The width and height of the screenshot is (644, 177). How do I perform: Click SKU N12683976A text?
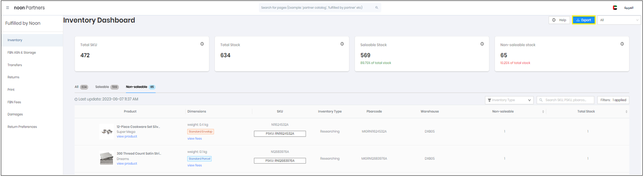[280, 152]
